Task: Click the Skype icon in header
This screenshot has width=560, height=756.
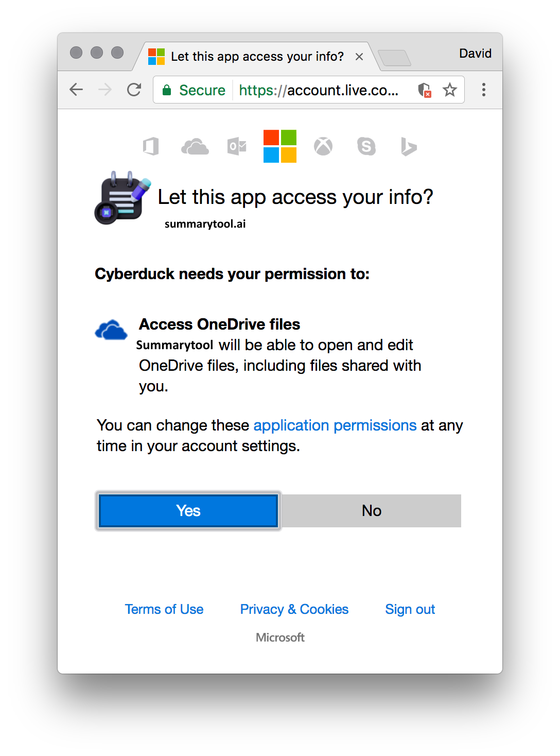Action: point(366,147)
